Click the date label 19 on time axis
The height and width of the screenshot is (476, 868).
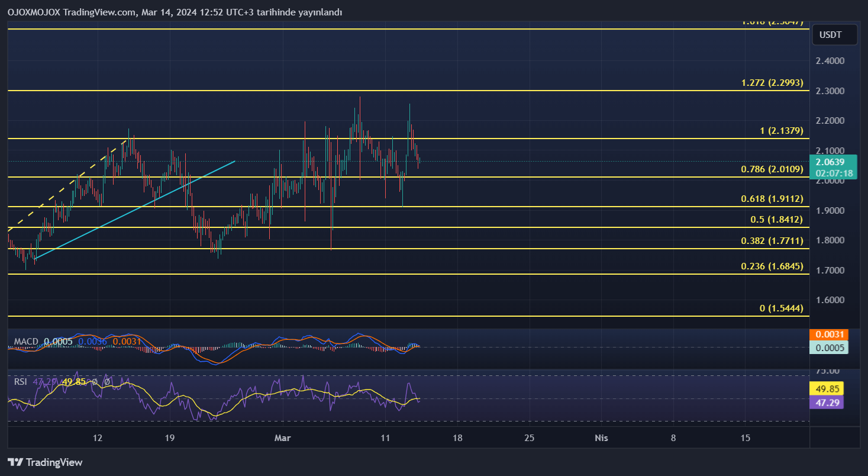(x=170, y=438)
